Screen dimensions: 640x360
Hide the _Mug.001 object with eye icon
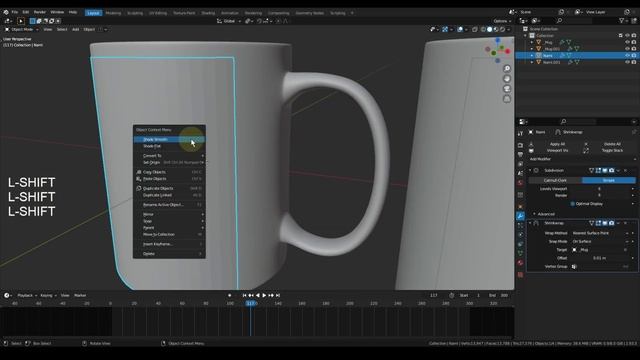click(x=627, y=49)
